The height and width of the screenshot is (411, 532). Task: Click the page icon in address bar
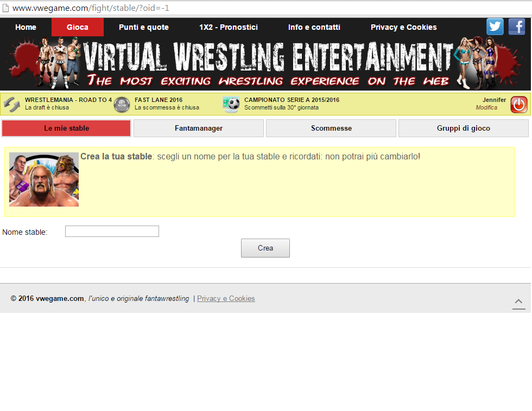(5, 8)
